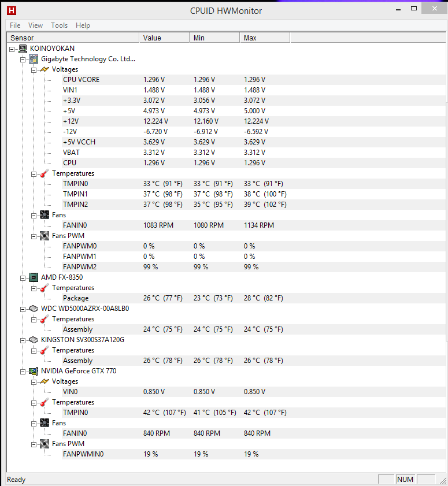Select the -12V voltage row
The width and height of the screenshot is (448, 486).
(254, 132)
